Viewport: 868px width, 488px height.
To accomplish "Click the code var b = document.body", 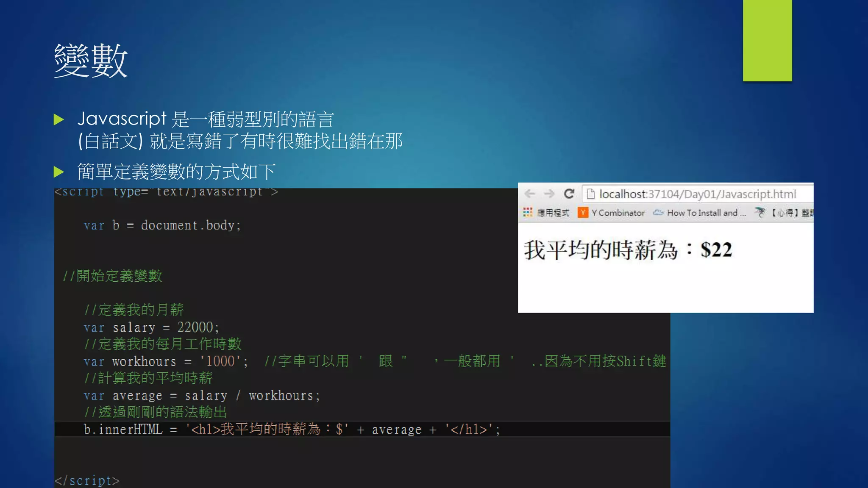I will [162, 225].
